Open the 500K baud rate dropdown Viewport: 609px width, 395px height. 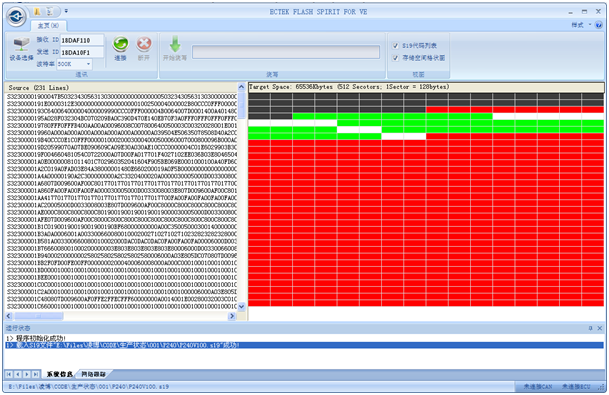tap(75, 64)
